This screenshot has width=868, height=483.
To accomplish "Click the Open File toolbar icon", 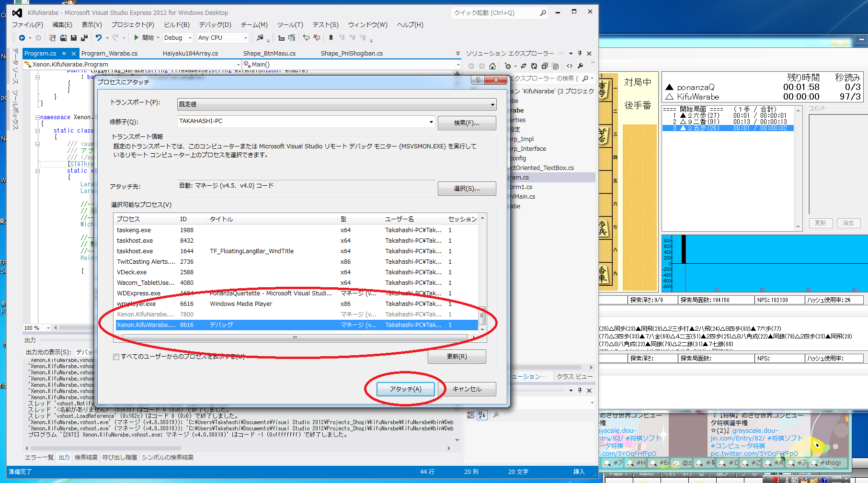I will (x=63, y=38).
